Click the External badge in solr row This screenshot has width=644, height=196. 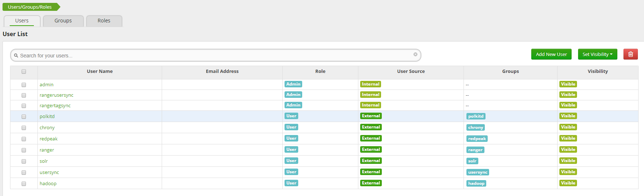(371, 161)
